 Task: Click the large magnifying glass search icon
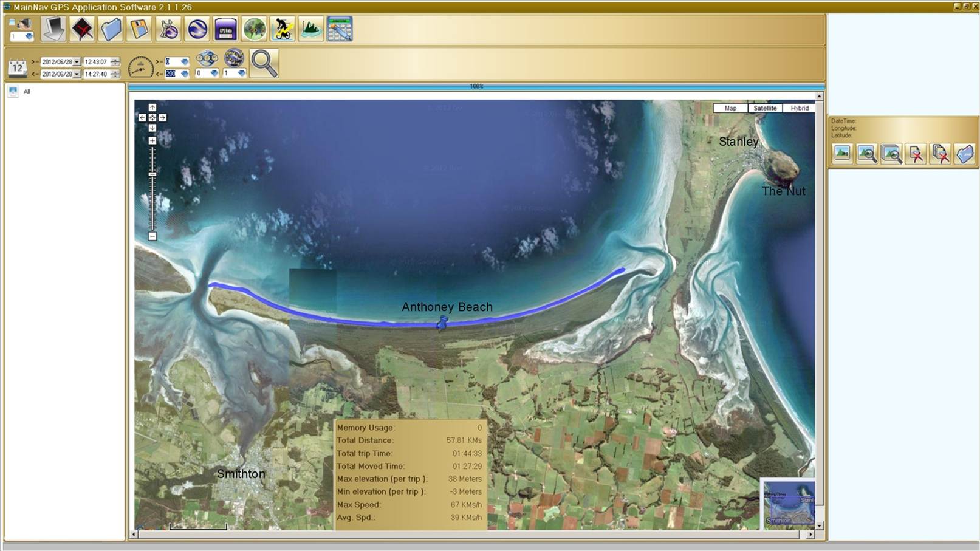264,63
